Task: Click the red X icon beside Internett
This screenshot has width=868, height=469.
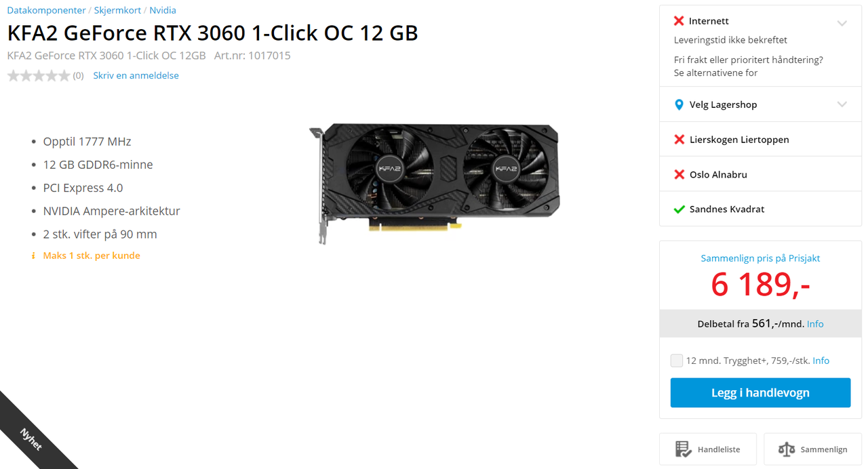Action: (679, 21)
